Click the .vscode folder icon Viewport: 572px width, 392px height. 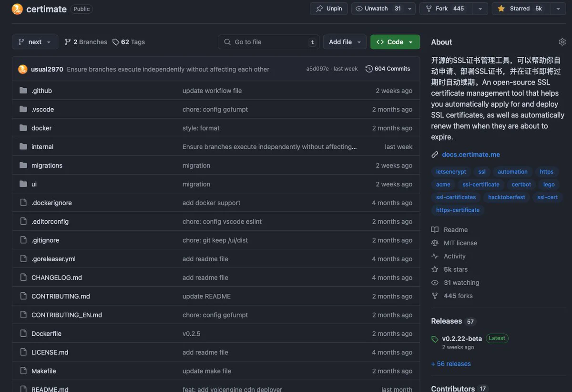pyautogui.click(x=23, y=109)
